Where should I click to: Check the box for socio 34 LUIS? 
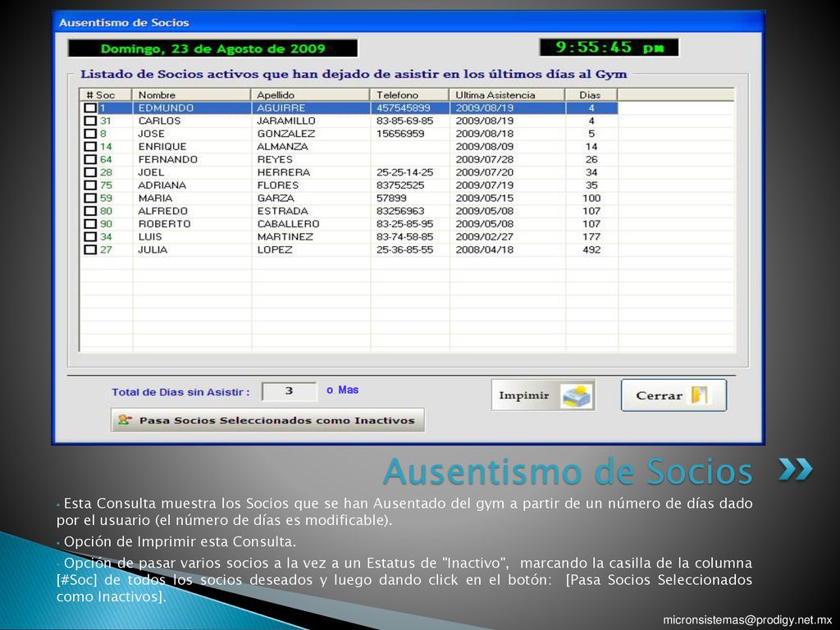(90, 236)
